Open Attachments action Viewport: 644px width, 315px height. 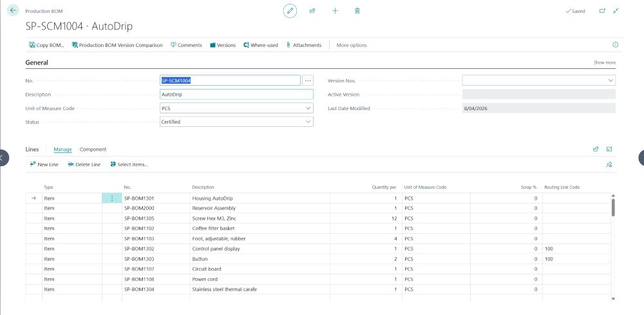pos(303,45)
